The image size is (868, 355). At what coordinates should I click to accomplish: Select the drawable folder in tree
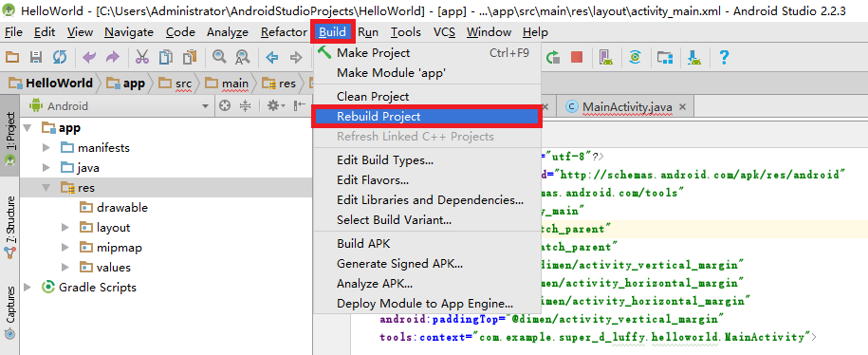[x=114, y=208]
